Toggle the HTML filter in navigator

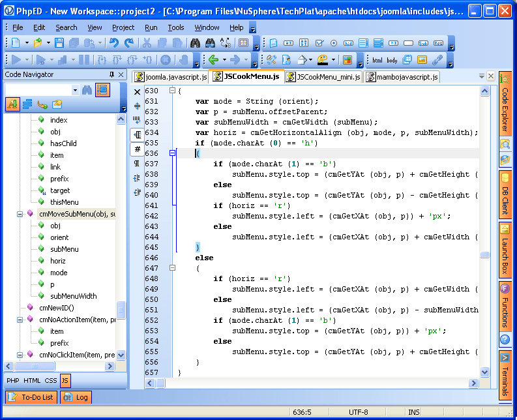[32, 380]
